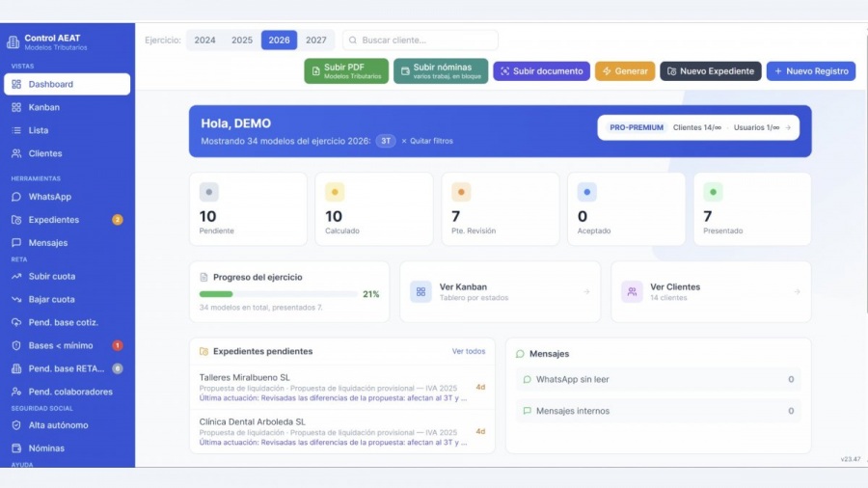Click the Alta autónomo shield icon
The height and width of the screenshot is (488, 868).
(16, 425)
